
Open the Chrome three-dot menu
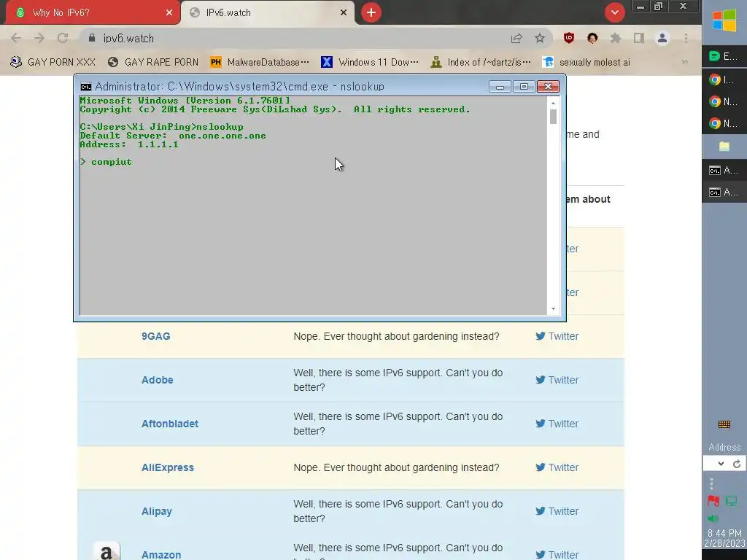686,38
